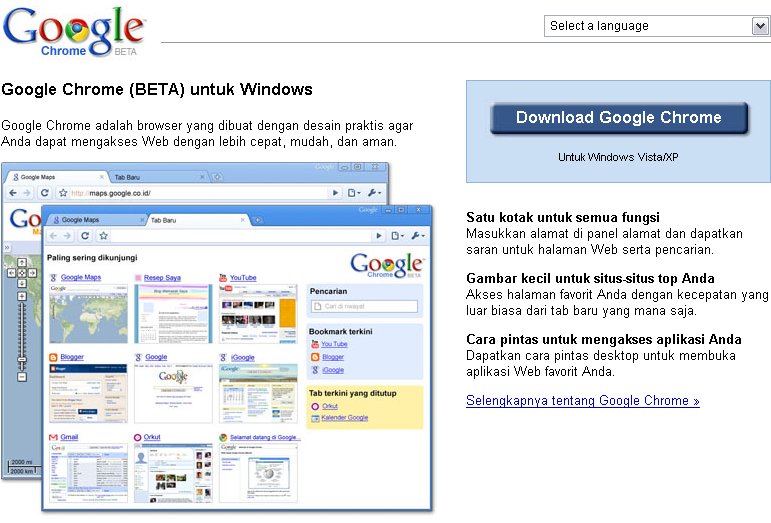Click map zoom in plus button
The height and width of the screenshot is (523, 771).
click(22, 296)
